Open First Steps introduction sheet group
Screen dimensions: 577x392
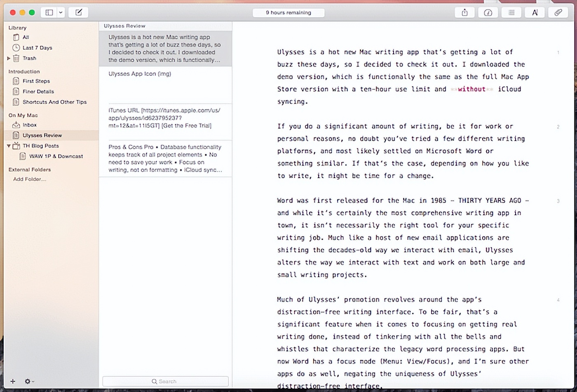pos(36,81)
